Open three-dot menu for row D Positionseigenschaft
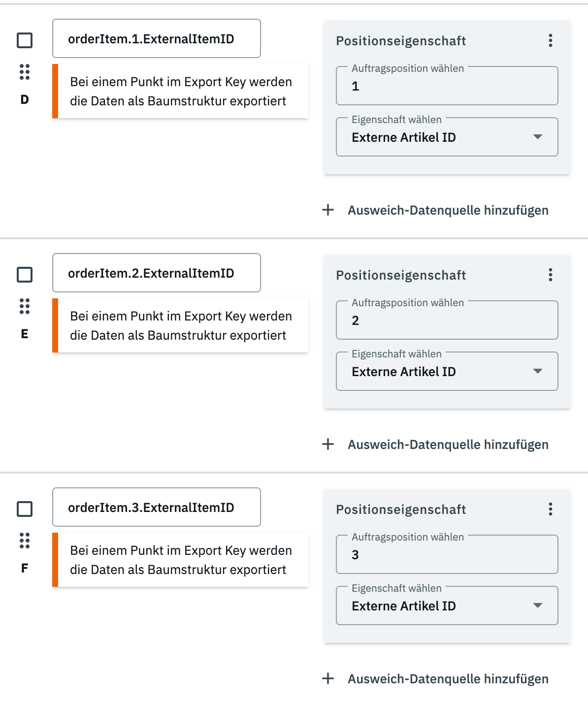Screen dimensions: 588x702 (x=551, y=40)
